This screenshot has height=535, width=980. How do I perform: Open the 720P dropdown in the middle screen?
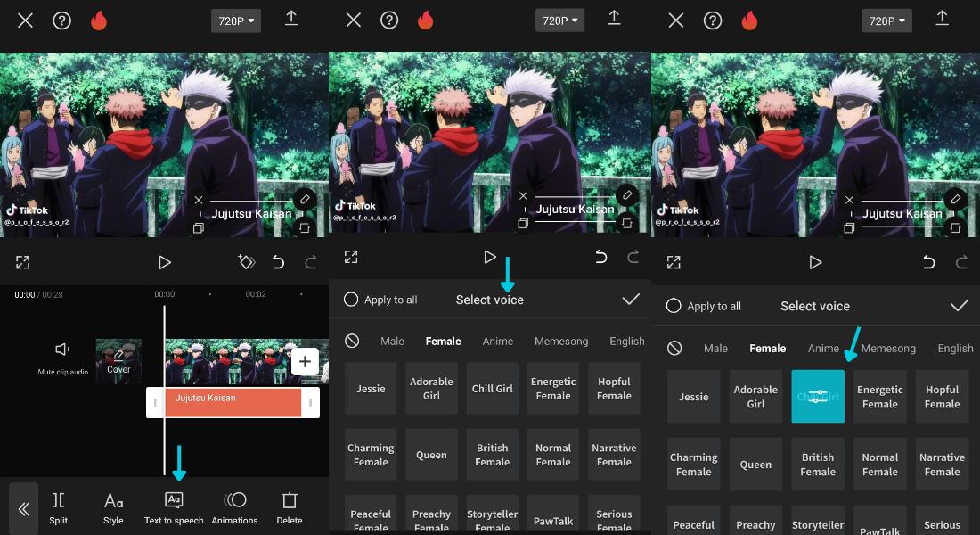[559, 21]
